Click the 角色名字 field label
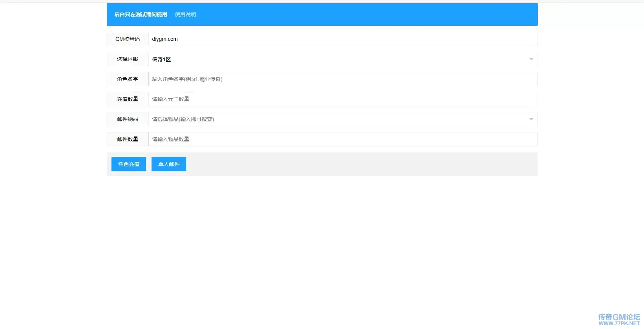The width and height of the screenshot is (644, 329). click(127, 79)
